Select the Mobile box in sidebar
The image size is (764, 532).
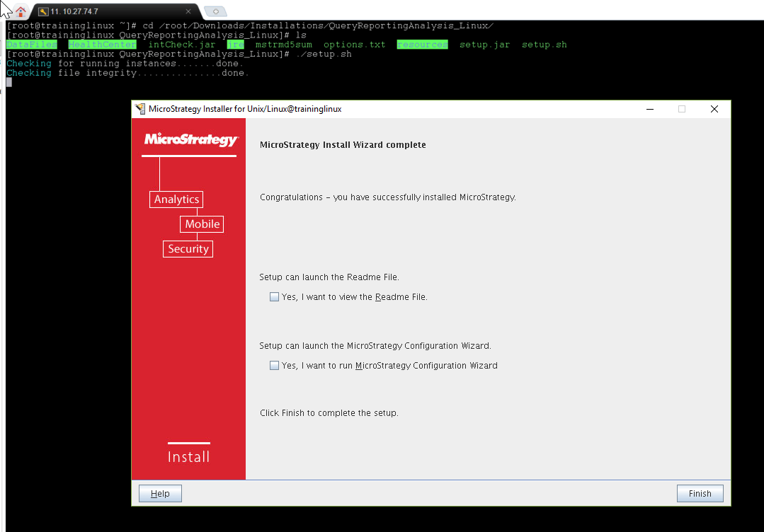(202, 224)
